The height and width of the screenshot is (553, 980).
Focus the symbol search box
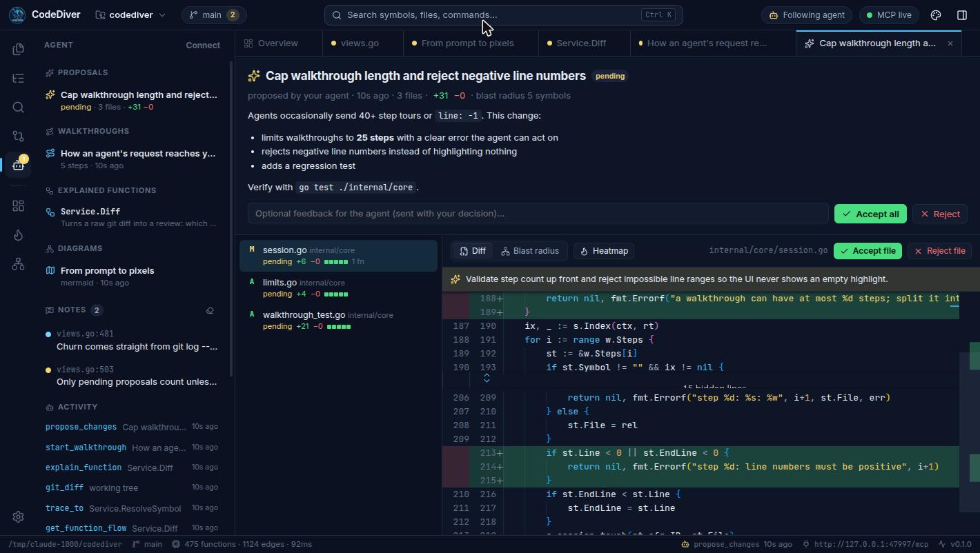click(x=504, y=14)
